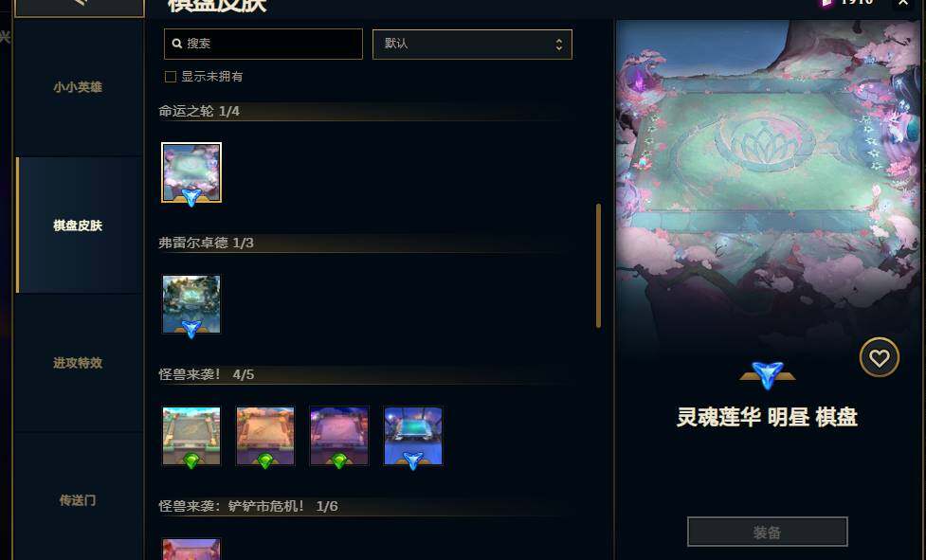The height and width of the screenshot is (560, 926).
Task: Choose the purple 怪兽来袭 arena thumbnail
Action: pos(339,436)
